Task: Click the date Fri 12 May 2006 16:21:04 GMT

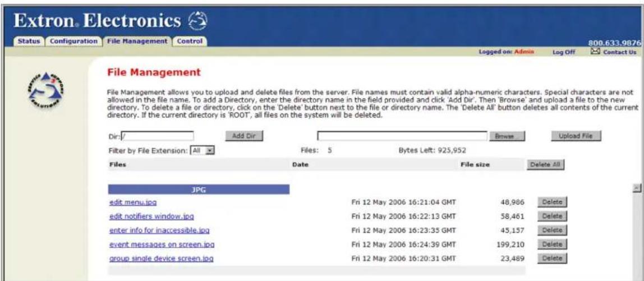Action: tap(403, 202)
